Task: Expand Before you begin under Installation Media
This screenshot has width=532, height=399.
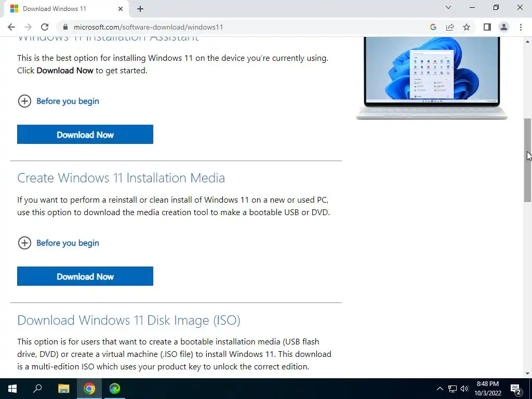Action: click(58, 243)
